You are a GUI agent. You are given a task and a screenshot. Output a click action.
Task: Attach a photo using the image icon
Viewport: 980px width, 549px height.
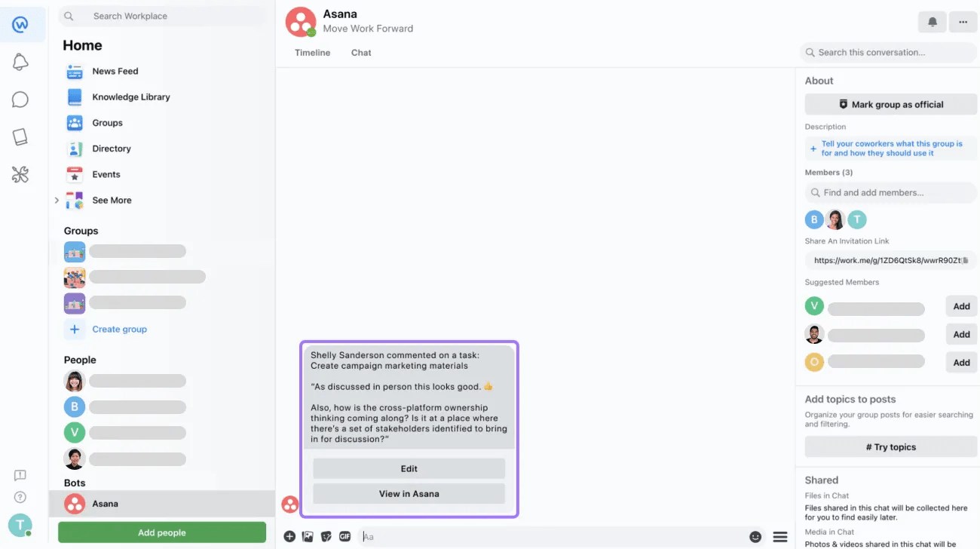308,536
